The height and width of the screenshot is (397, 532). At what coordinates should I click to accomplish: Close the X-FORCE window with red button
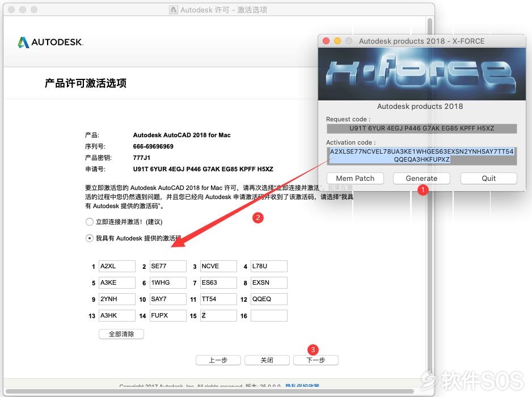coord(326,41)
